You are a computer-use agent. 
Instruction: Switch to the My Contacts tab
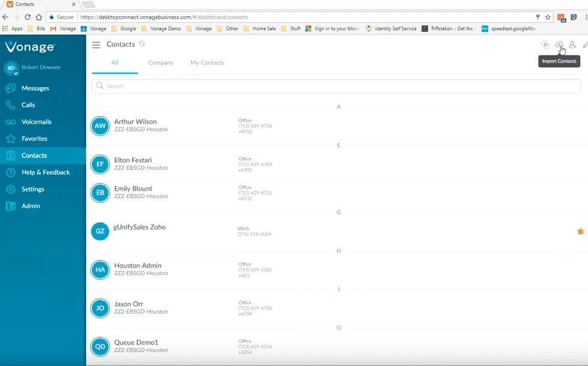pos(207,63)
